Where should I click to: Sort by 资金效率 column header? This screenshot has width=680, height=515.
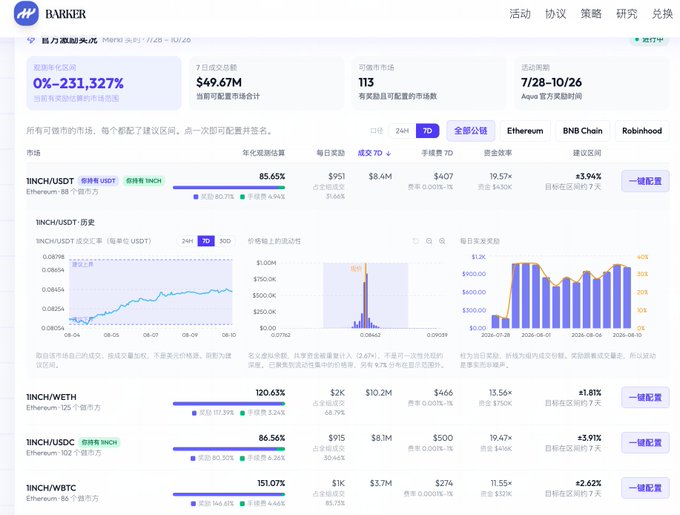pyautogui.click(x=498, y=153)
